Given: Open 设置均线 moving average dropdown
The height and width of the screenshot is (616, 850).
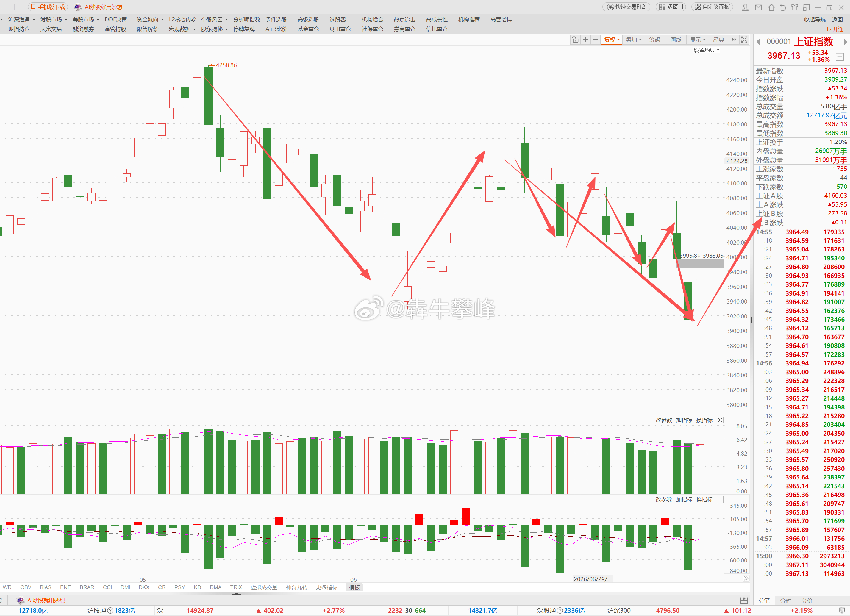Looking at the screenshot, I should pos(707,50).
